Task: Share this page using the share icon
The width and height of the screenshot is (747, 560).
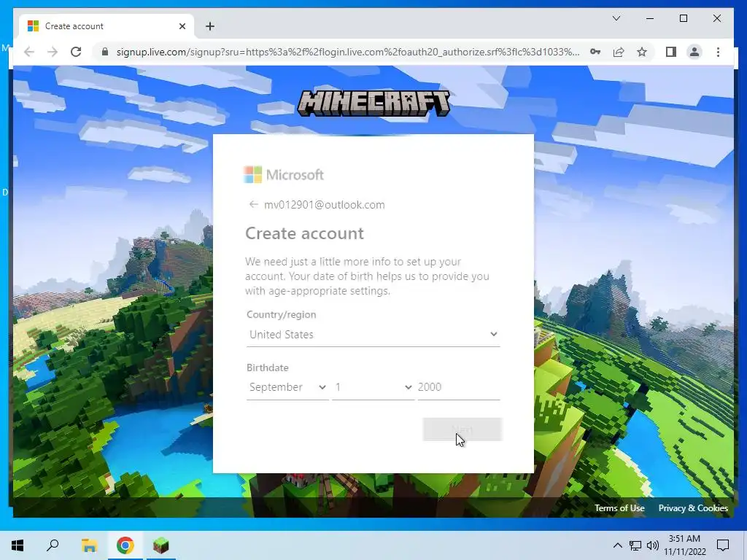Action: 619,52
